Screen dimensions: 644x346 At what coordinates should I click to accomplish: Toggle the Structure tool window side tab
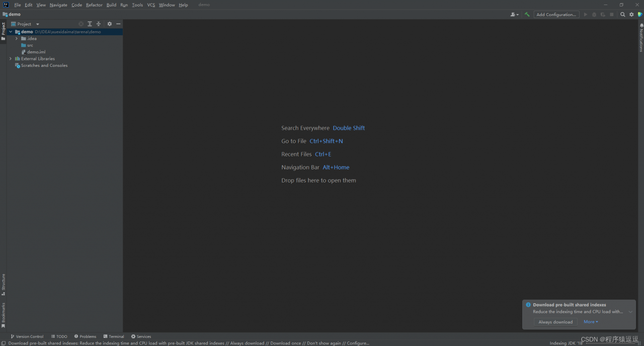(3, 284)
